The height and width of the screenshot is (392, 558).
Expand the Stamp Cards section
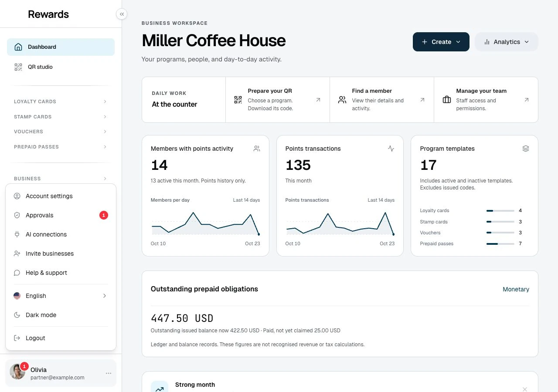(61, 117)
